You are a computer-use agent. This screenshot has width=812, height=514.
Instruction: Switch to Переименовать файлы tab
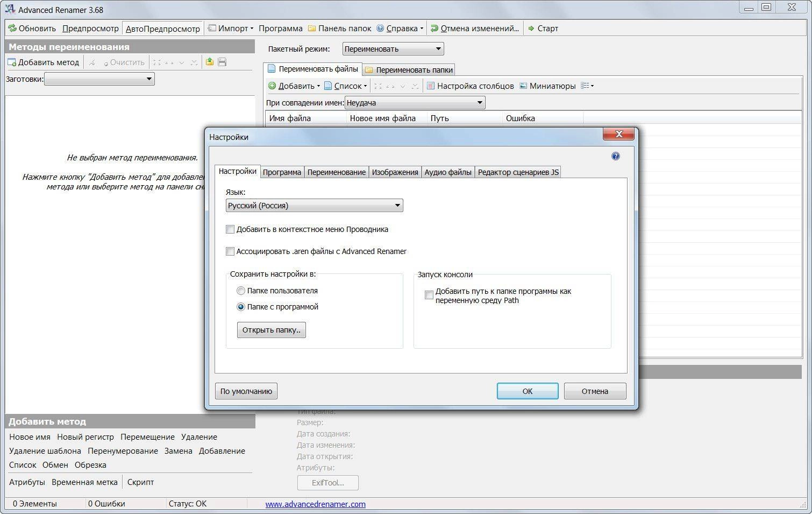(312, 69)
